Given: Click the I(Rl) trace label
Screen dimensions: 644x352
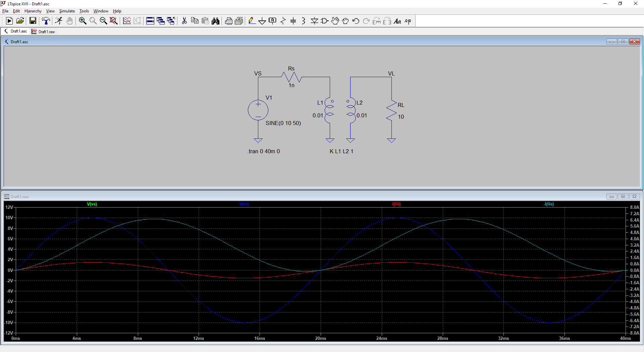Looking at the screenshot, I should [396, 204].
